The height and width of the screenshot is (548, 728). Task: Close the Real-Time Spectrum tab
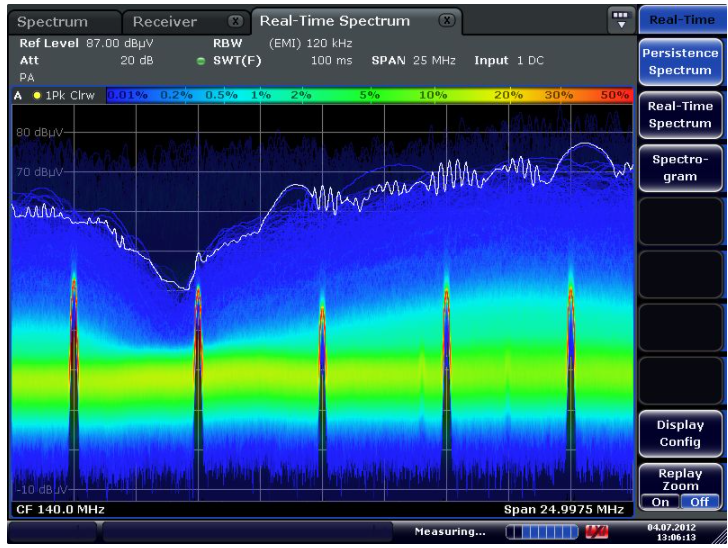[x=447, y=20]
